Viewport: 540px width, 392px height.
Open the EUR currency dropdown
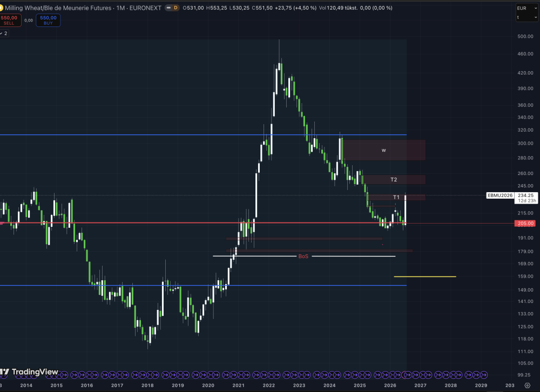527,8
